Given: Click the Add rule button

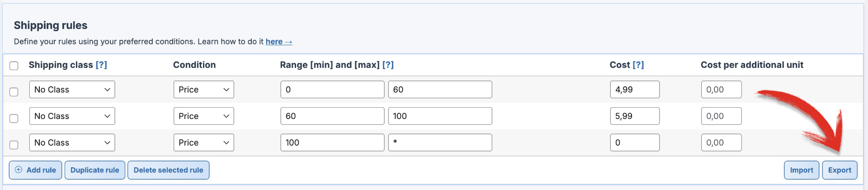Looking at the screenshot, I should 35,170.
